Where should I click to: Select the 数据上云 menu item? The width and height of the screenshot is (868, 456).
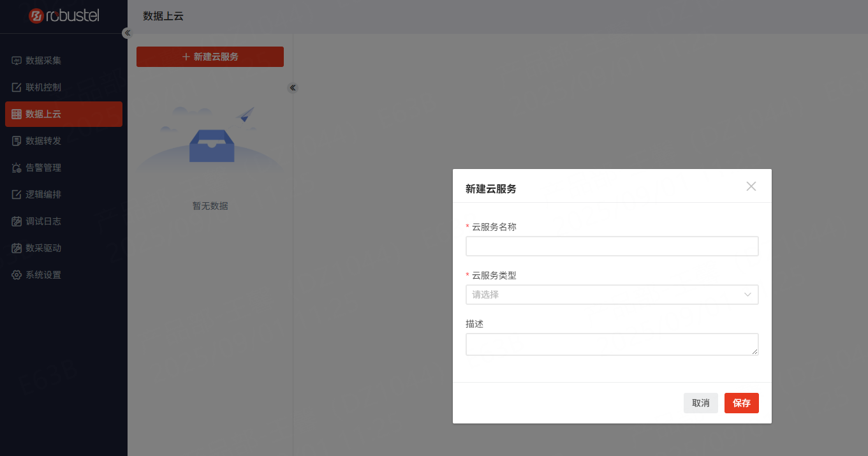pyautogui.click(x=64, y=114)
